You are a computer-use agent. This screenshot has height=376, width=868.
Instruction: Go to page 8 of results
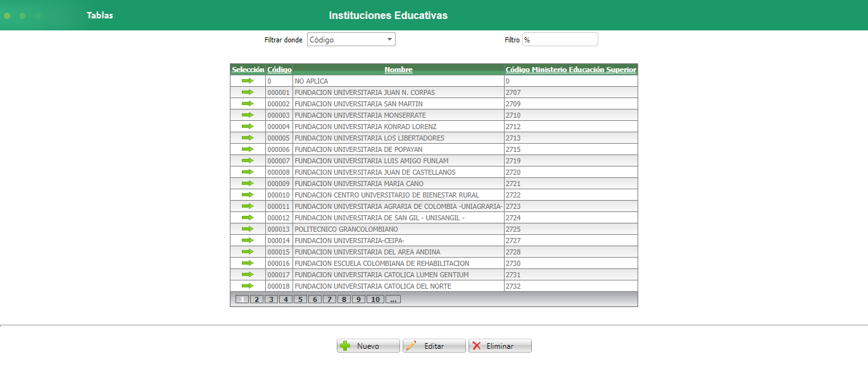(x=344, y=299)
